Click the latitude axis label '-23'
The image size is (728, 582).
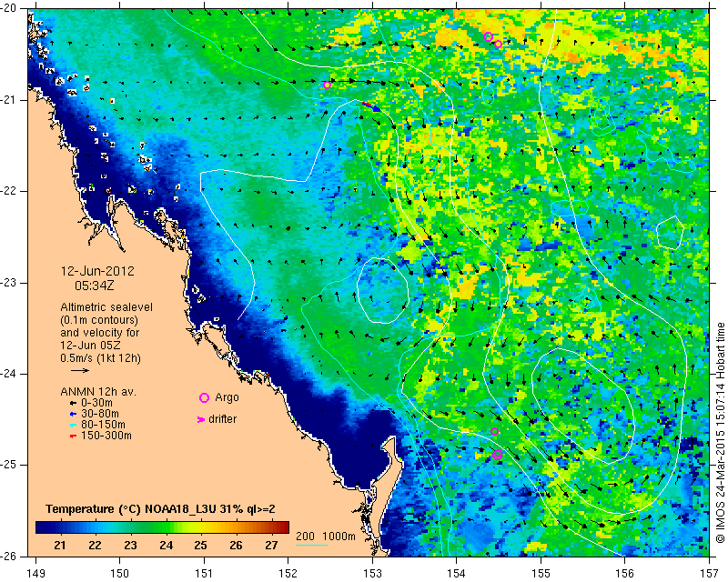[x=10, y=283]
